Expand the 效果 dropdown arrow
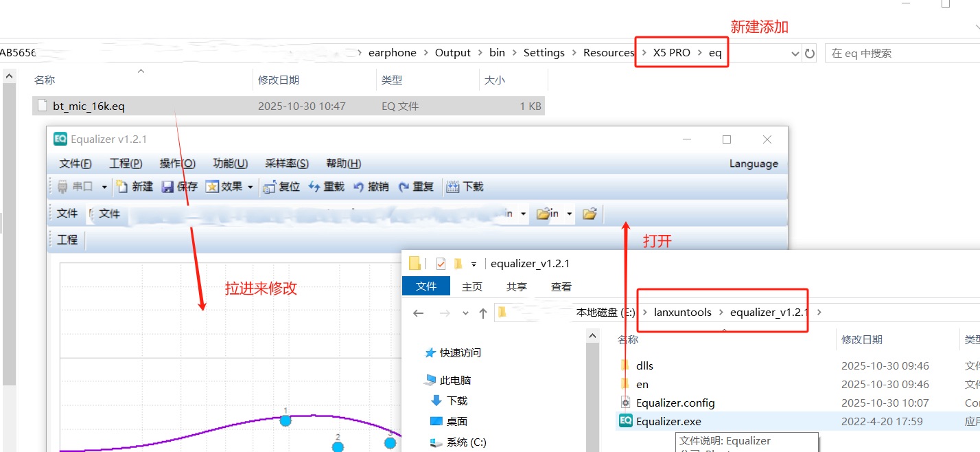Screen dimensions: 980x452 point(250,187)
